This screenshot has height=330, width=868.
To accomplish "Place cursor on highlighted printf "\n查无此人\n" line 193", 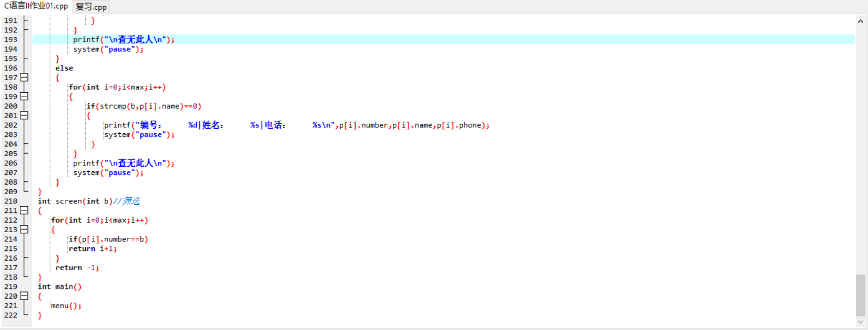I will point(124,40).
